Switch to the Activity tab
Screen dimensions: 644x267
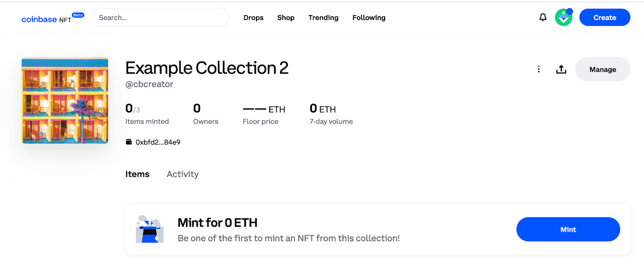[x=183, y=174]
